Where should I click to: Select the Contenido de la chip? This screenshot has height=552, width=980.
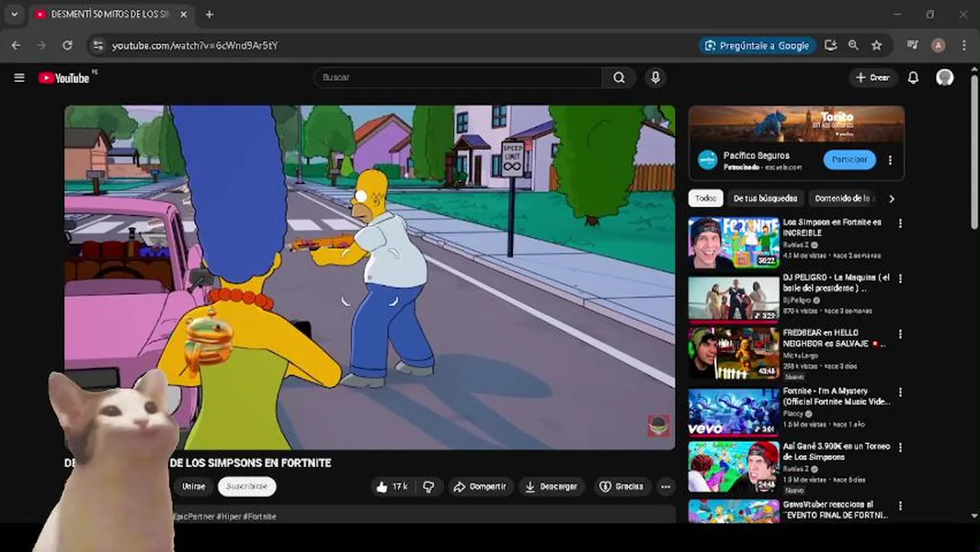pos(844,199)
